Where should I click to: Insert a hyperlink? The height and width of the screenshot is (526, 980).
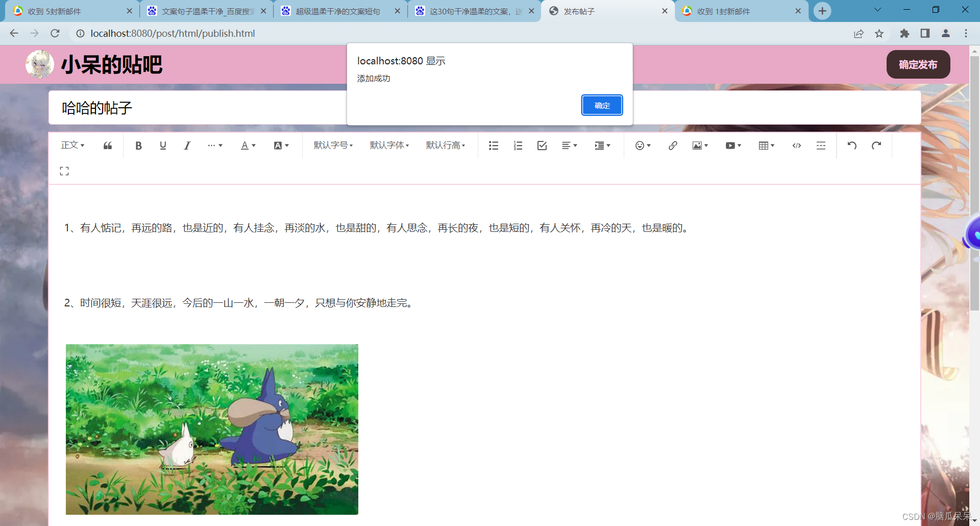pyautogui.click(x=673, y=146)
